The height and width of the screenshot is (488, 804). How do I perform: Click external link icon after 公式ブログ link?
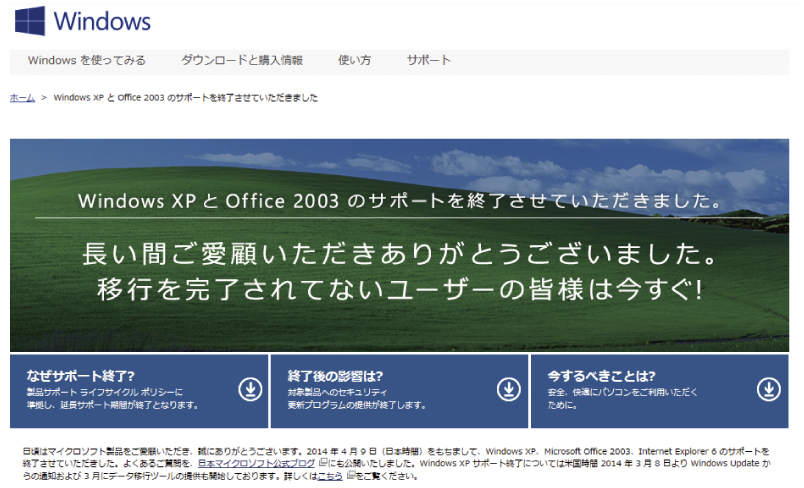click(323, 462)
